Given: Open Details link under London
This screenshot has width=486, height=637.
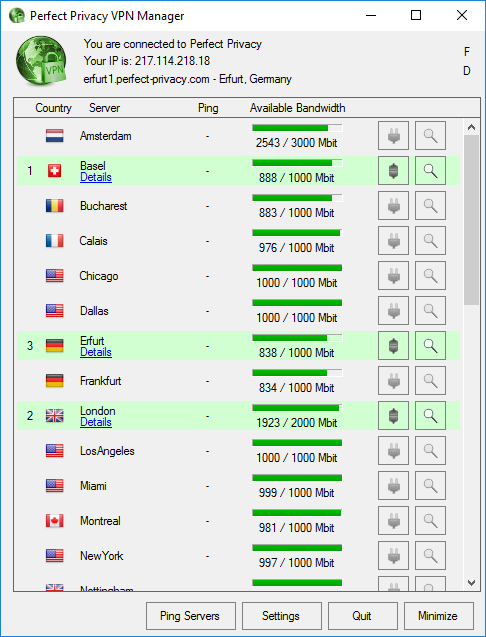Looking at the screenshot, I should (96, 422).
